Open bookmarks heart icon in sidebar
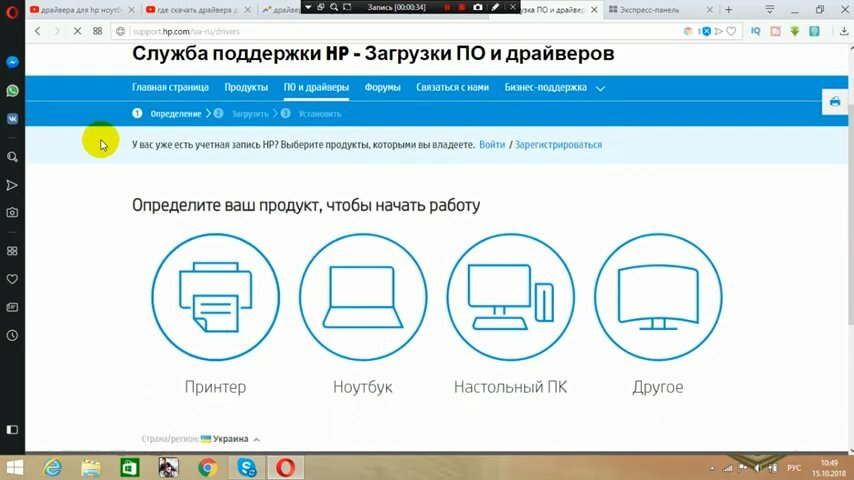Viewport: 854px width, 480px height. point(12,279)
